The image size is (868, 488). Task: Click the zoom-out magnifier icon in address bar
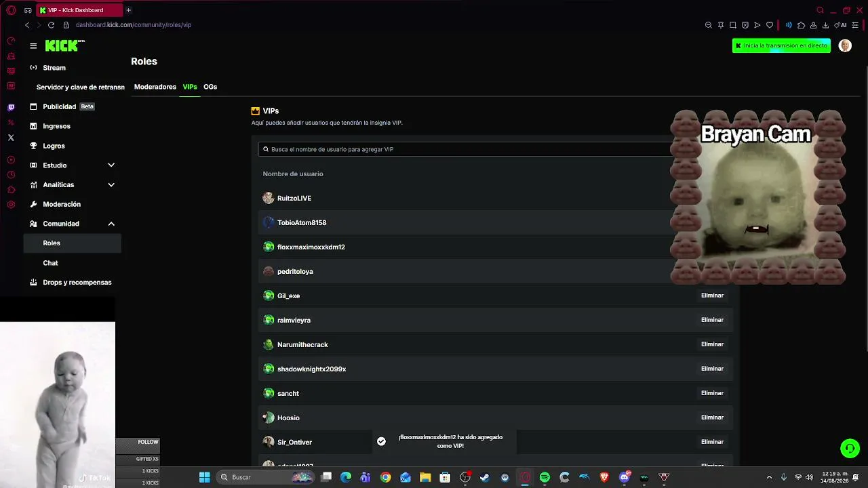709,25
